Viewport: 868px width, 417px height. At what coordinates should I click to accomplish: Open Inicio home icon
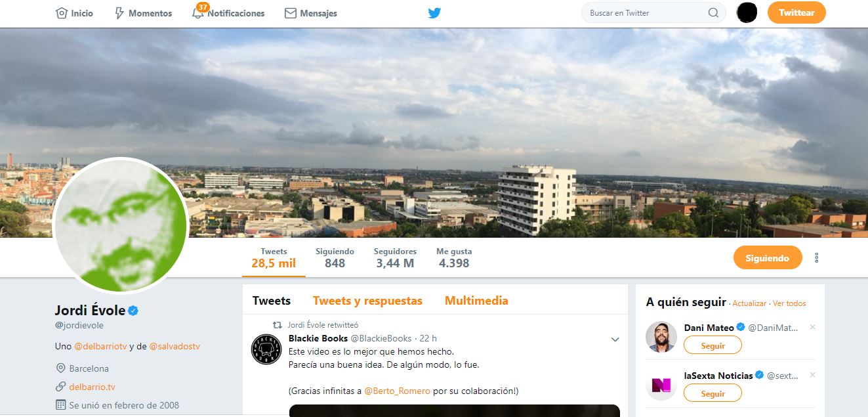[62, 13]
